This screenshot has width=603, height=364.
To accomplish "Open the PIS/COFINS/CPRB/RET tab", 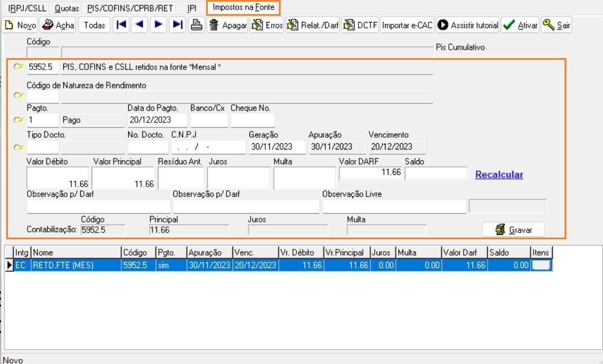I will tap(130, 8).
